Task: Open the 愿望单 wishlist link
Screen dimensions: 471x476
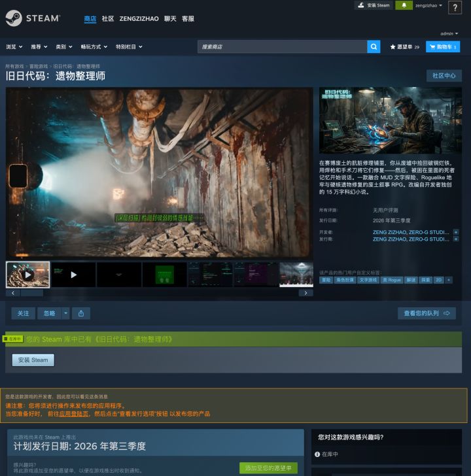Action: coord(405,47)
